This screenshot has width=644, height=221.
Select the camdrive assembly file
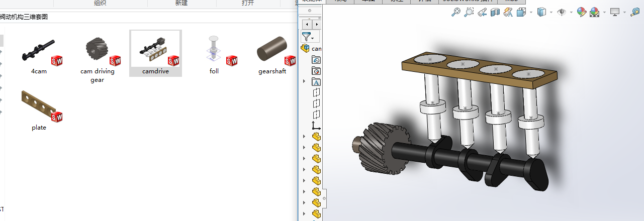pyautogui.click(x=155, y=53)
